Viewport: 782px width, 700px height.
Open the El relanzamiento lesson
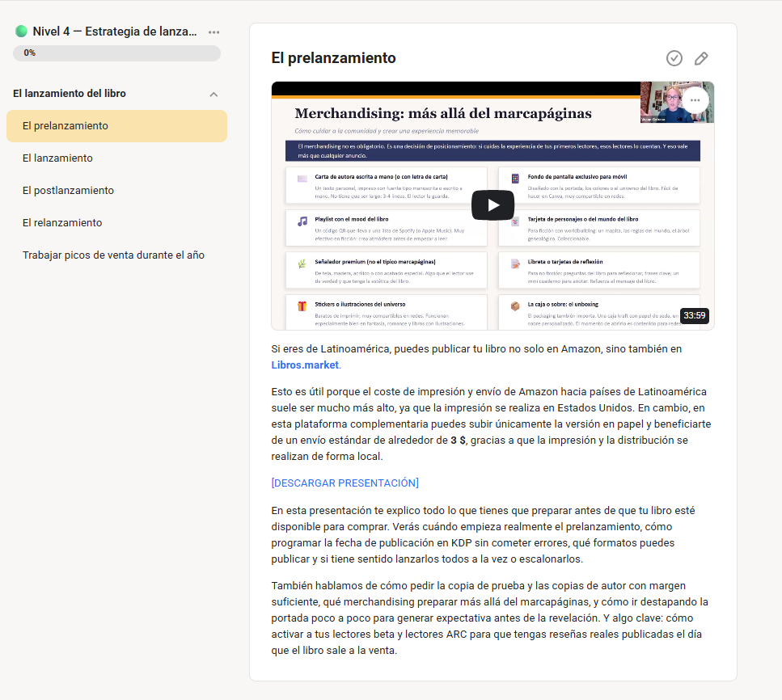point(62,223)
